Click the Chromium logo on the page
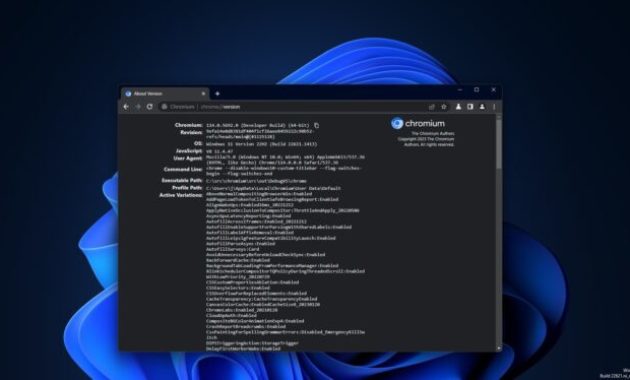This screenshot has width=630, height=380. 418,123
